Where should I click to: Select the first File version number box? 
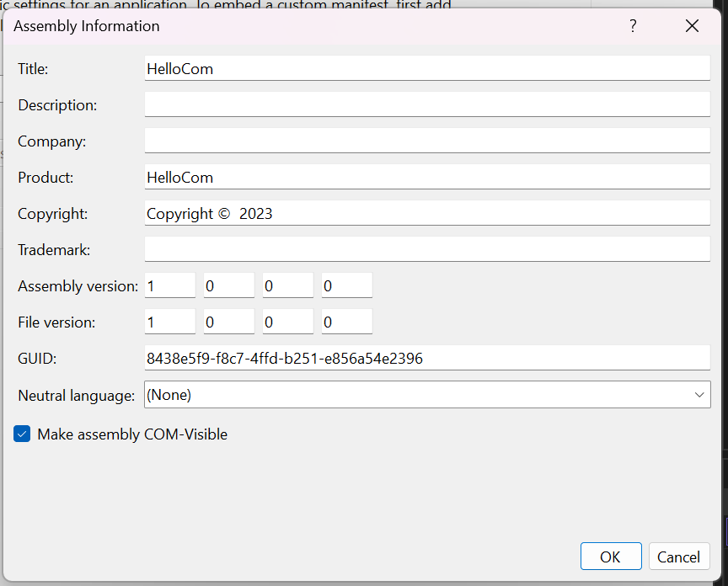pos(169,322)
